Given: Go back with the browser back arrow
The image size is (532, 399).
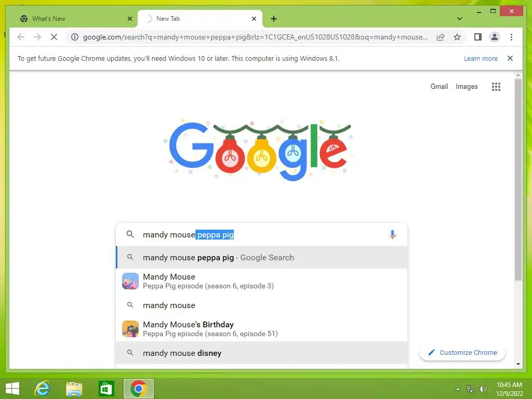Looking at the screenshot, I should pyautogui.click(x=21, y=37).
